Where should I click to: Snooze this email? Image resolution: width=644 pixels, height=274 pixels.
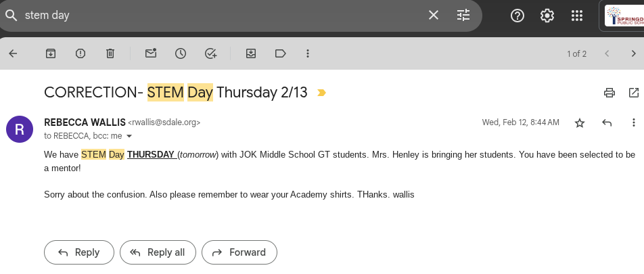tap(181, 53)
